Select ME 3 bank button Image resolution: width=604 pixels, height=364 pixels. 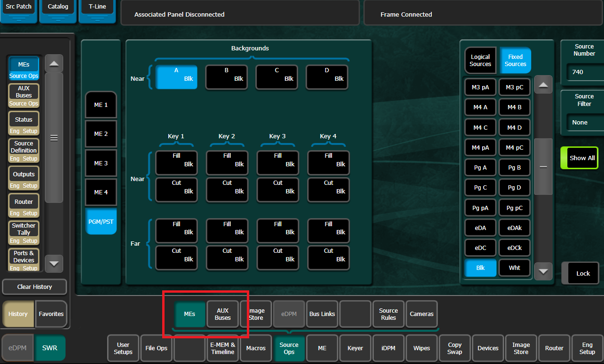[x=101, y=163]
